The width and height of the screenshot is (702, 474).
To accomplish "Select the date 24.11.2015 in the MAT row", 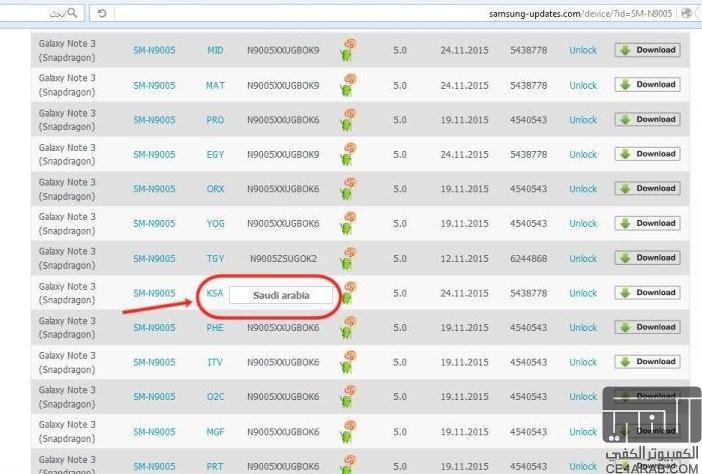I will tap(464, 85).
